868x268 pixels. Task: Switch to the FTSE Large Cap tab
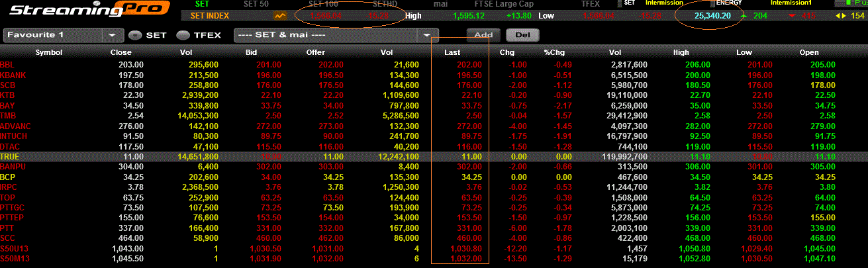tap(503, 3)
